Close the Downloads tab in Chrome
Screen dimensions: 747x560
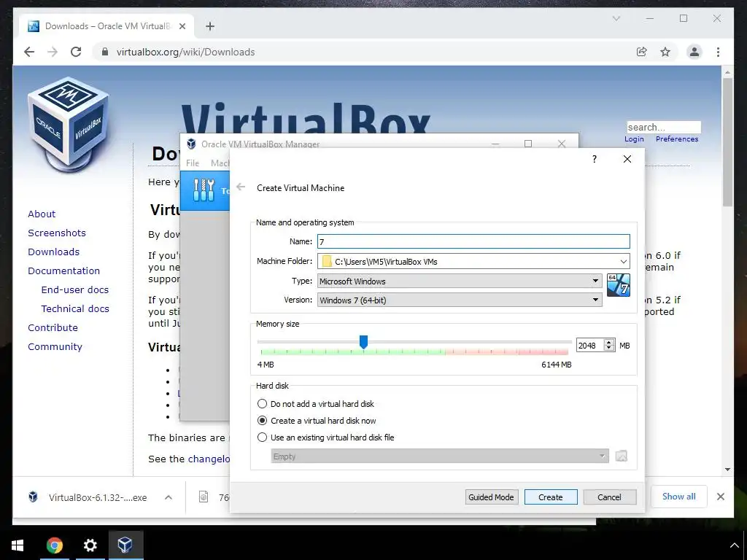(182, 26)
